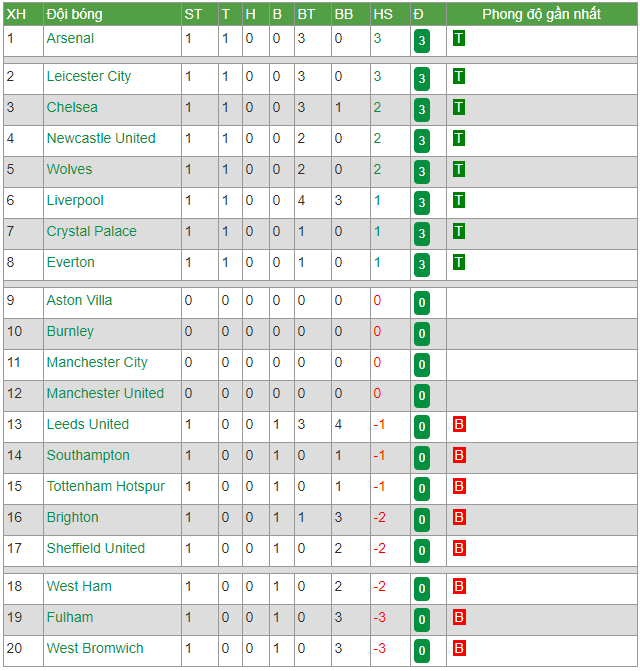Click the Phong độ gần nhất header

tap(542, 15)
